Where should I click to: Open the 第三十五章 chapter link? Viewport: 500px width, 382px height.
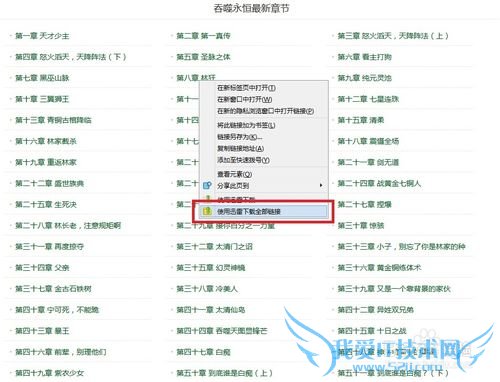[x=211, y=268]
